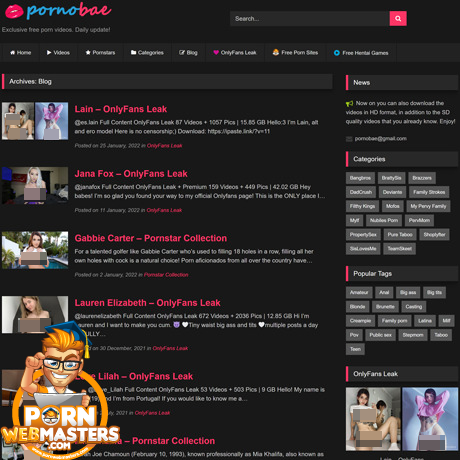Click into the Search text field
This screenshot has height=460, width=460.
click(310, 19)
